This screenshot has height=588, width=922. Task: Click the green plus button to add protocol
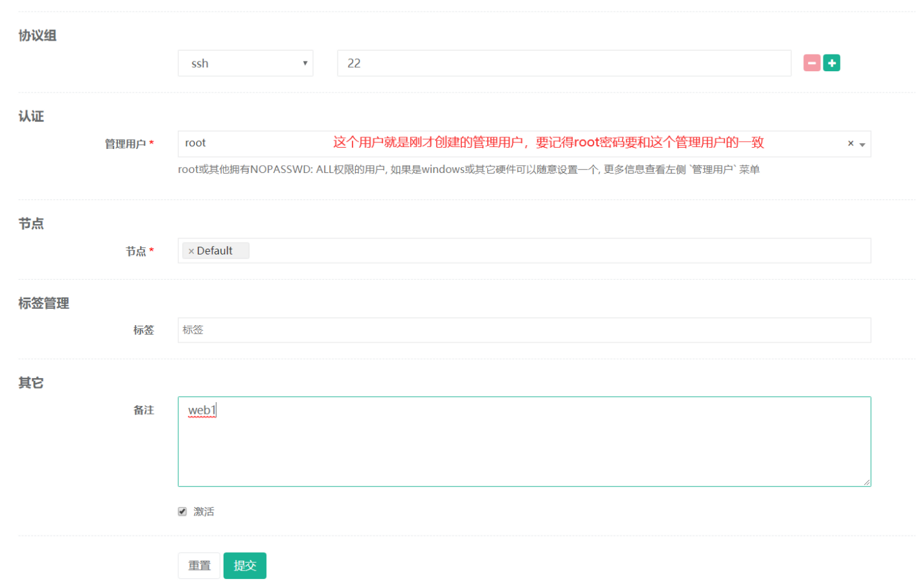click(x=831, y=63)
